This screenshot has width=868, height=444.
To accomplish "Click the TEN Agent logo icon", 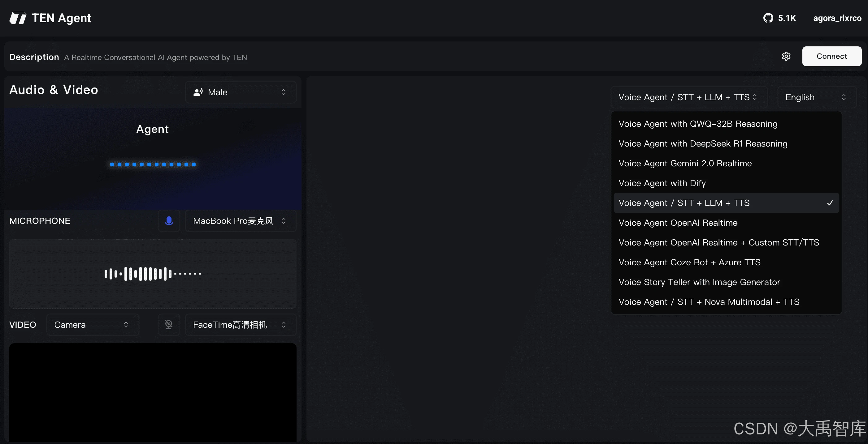I will pyautogui.click(x=18, y=18).
